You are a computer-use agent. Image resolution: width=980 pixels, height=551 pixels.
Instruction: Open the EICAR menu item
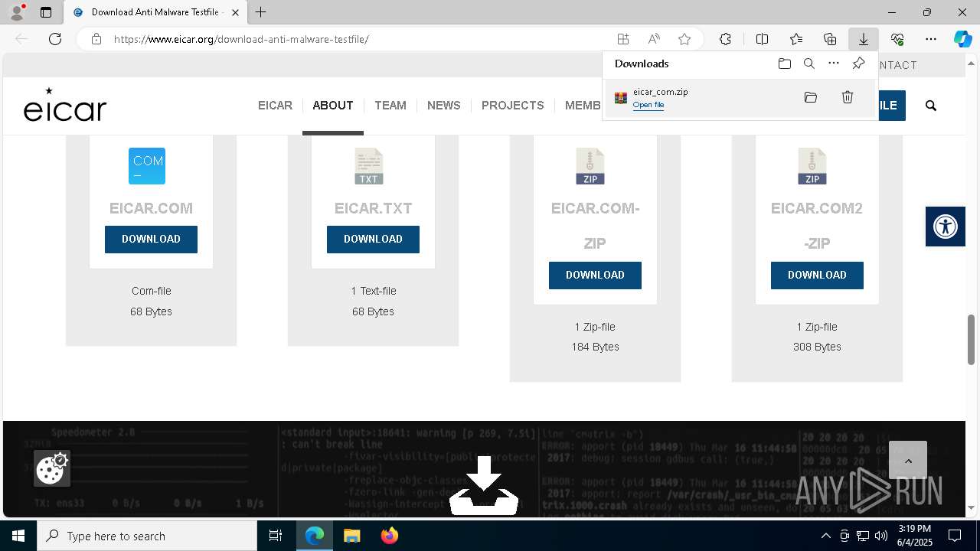(x=275, y=106)
